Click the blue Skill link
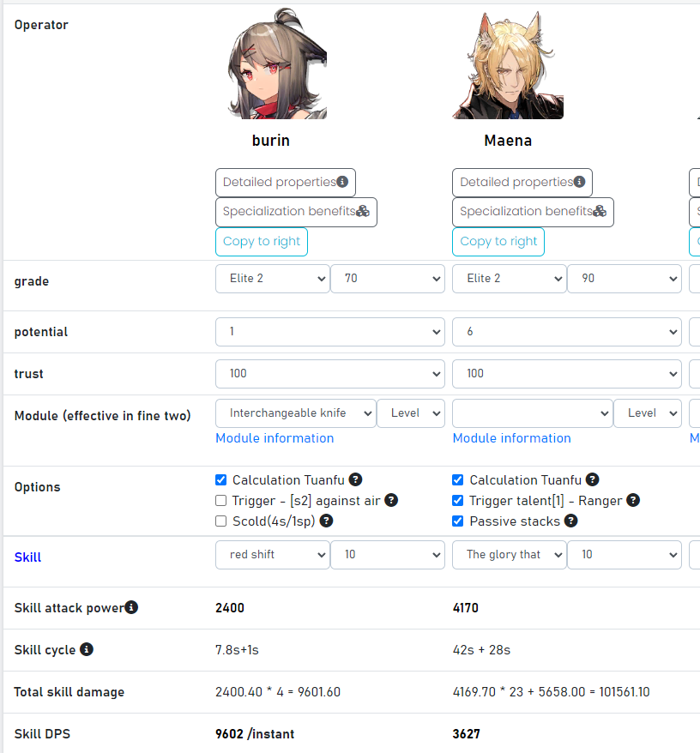 click(x=27, y=557)
